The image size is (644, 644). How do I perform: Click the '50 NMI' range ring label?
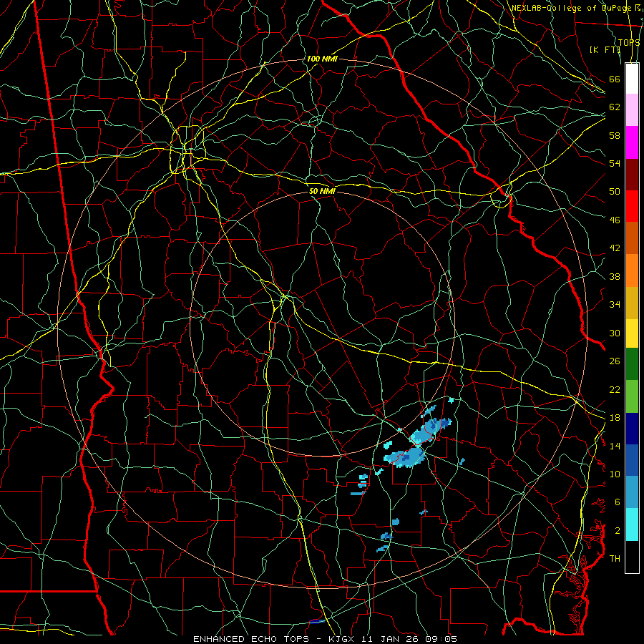(322, 191)
